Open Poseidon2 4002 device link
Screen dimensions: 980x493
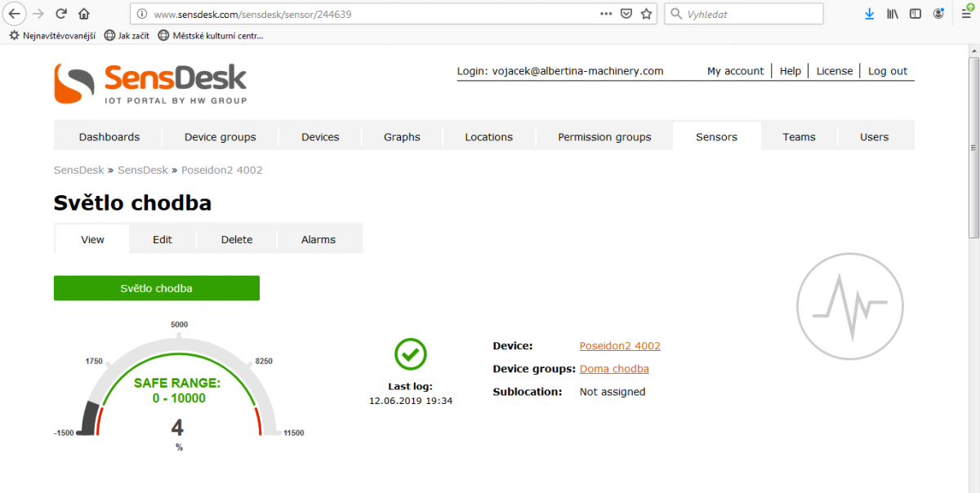(620, 346)
